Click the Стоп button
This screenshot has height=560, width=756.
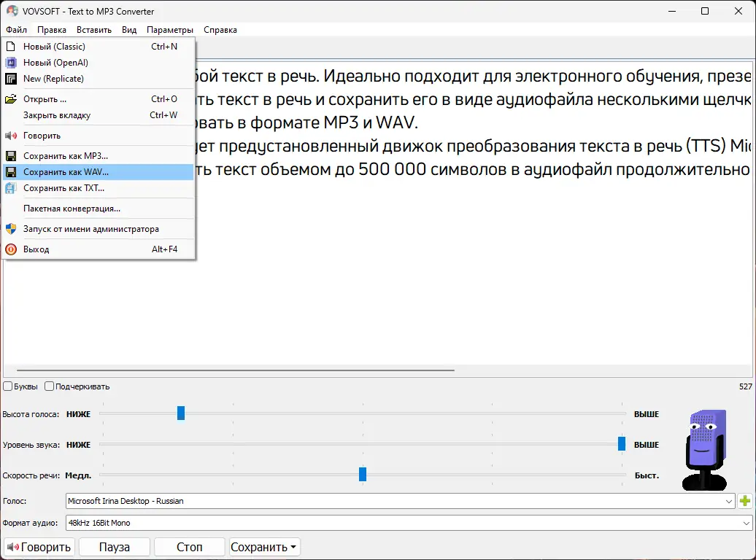click(190, 547)
